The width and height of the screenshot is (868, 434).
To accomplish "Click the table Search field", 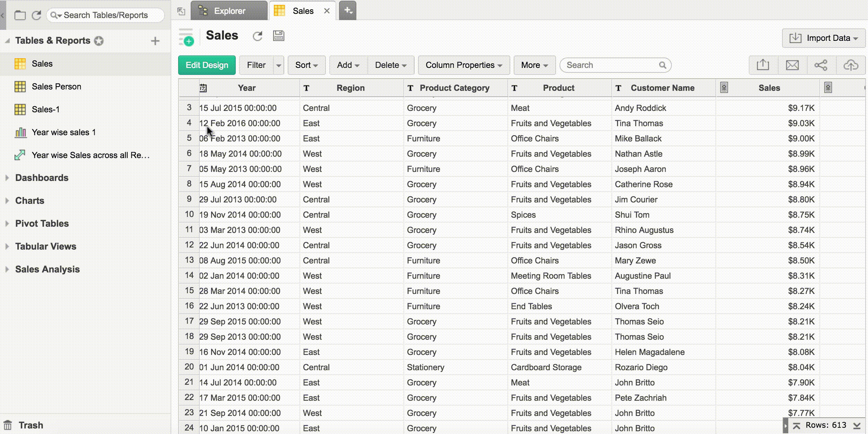I will pos(610,65).
